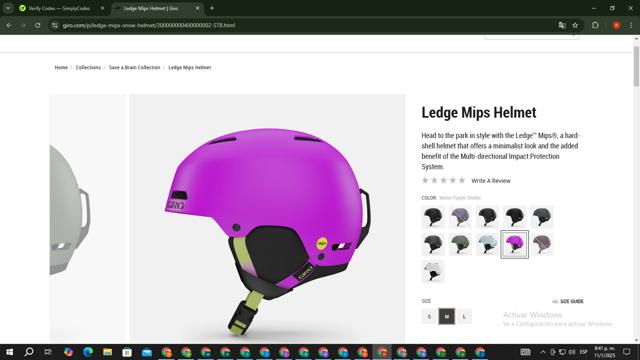
Task: Open the Save a Brain Collection breadcrumb
Action: click(134, 67)
